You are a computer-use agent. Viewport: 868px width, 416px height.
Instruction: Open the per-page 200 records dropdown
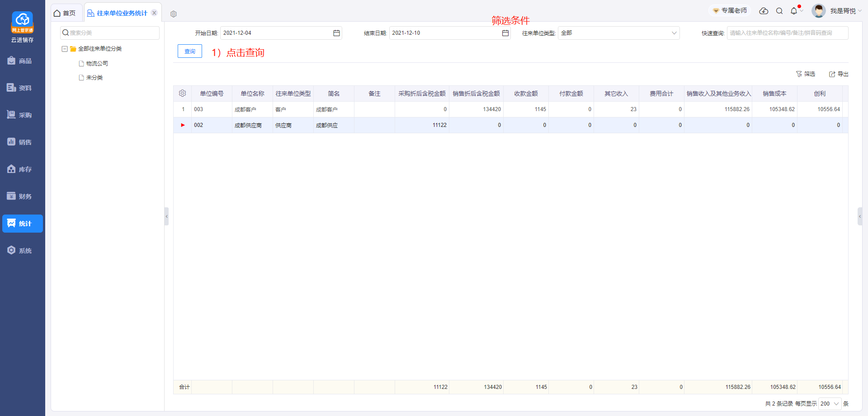coord(830,404)
